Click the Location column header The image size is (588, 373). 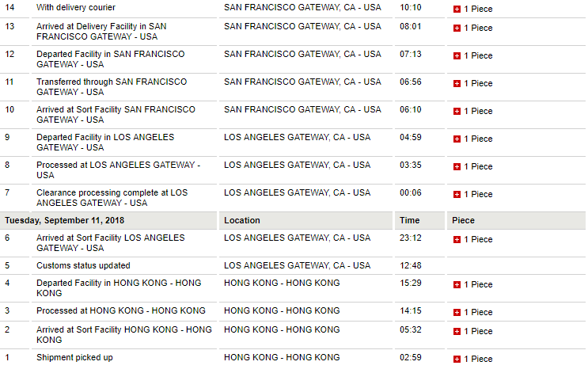242,221
